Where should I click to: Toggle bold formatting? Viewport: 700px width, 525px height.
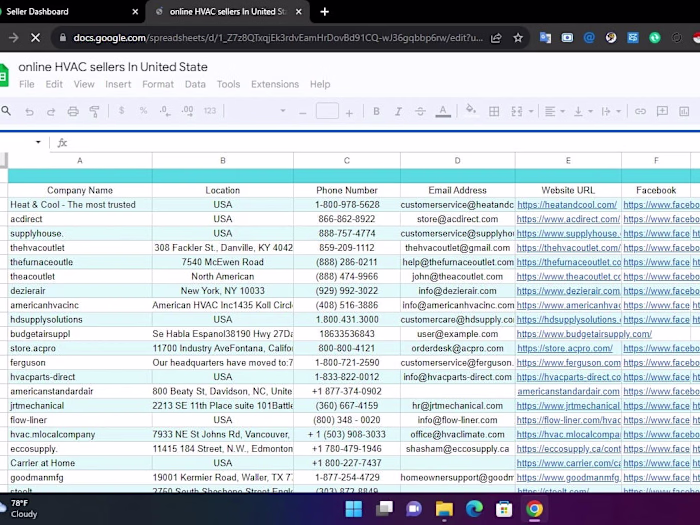point(376,111)
